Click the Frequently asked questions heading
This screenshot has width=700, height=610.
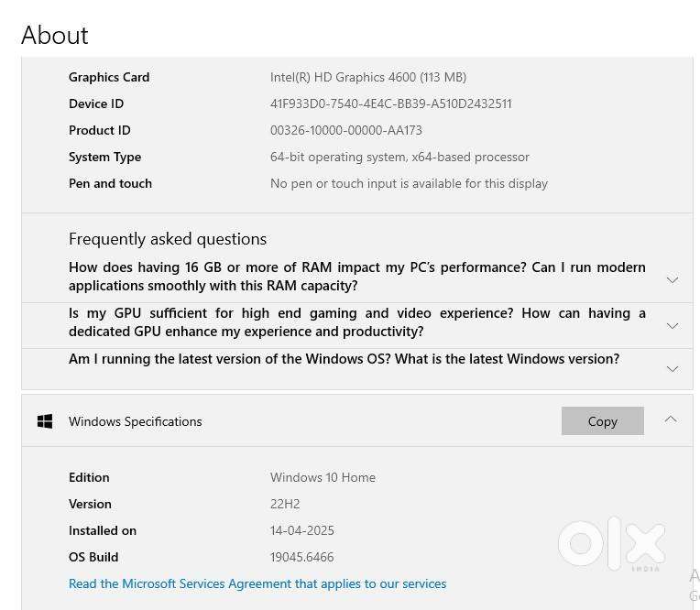tap(168, 239)
